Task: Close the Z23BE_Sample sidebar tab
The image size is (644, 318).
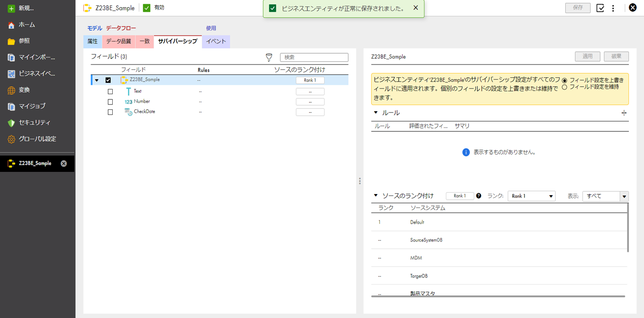Action: coord(64,163)
